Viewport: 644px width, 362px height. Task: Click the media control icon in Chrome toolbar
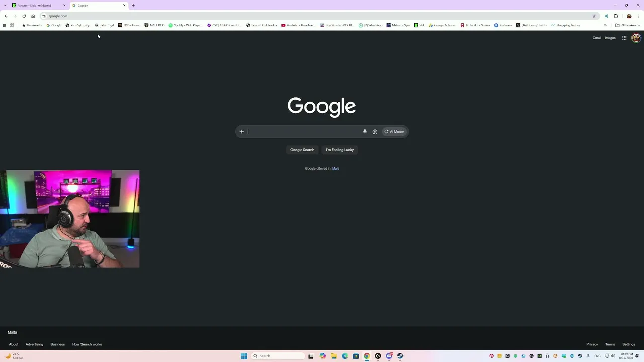[606, 16]
